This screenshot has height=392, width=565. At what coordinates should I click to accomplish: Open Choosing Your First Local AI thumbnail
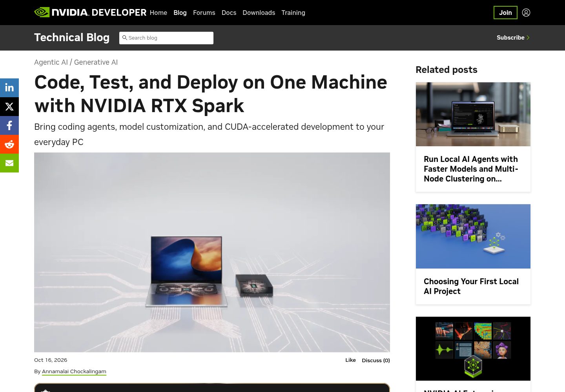tap(473, 236)
